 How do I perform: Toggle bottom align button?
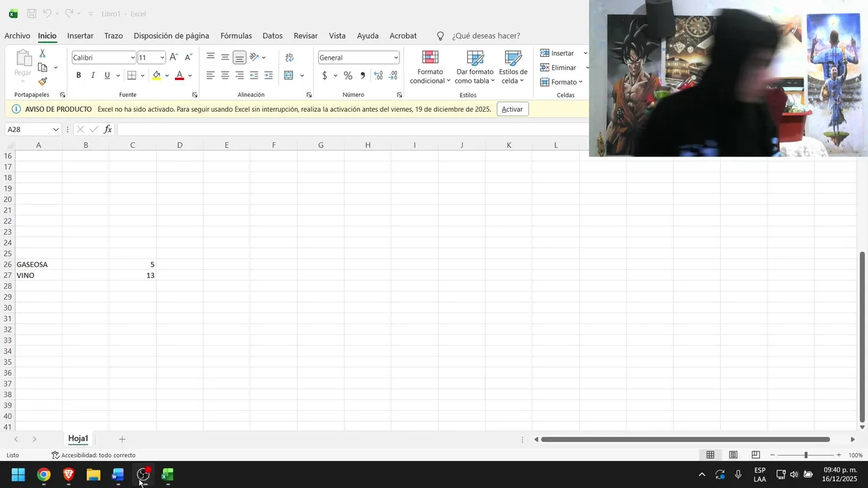[239, 57]
